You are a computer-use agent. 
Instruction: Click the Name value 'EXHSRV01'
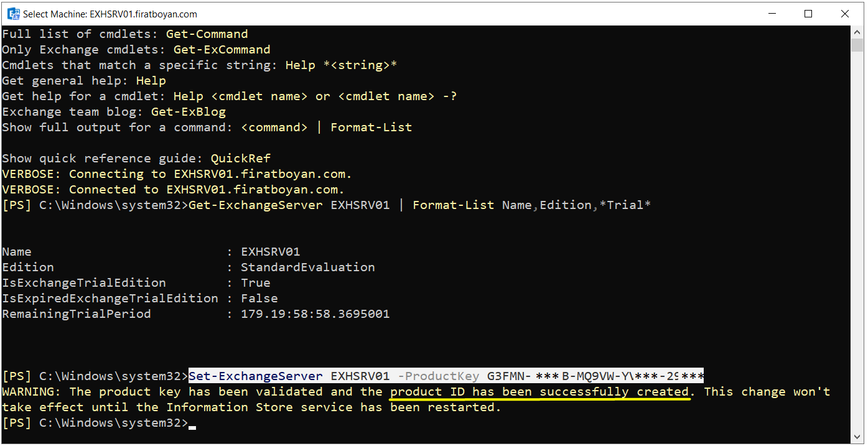coord(271,252)
